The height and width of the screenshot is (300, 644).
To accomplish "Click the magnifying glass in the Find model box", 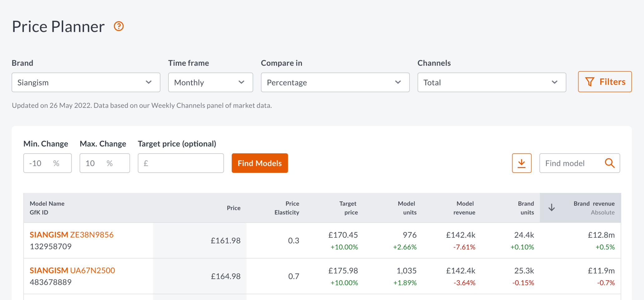I will point(610,163).
